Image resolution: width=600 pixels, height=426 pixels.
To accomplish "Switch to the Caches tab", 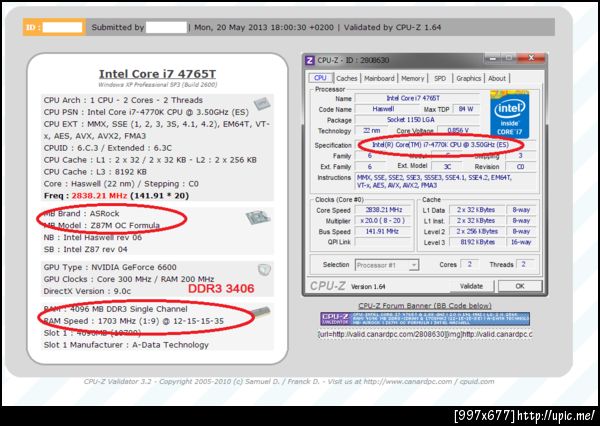I will (347, 78).
